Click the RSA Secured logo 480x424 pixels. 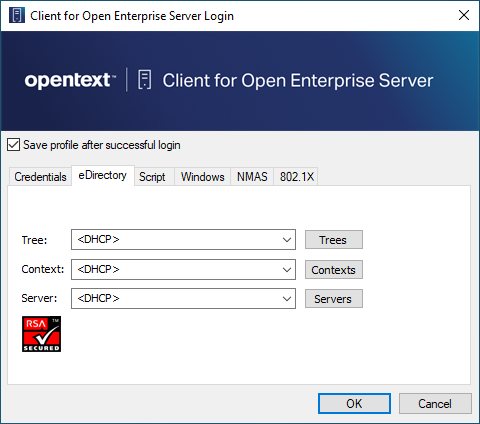[41, 334]
